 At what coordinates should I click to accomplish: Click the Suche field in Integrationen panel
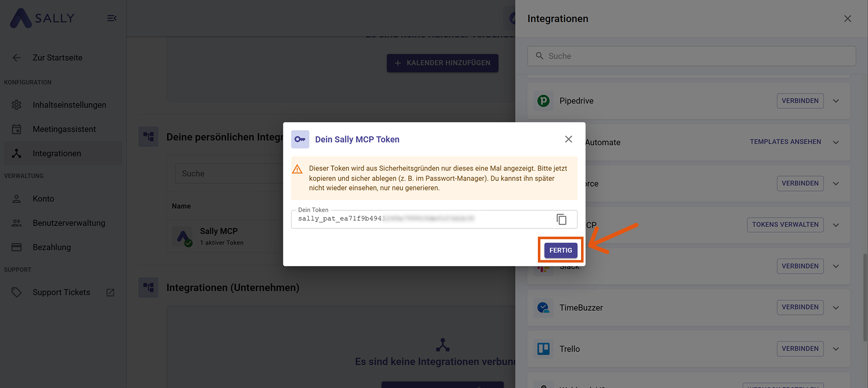click(x=691, y=56)
